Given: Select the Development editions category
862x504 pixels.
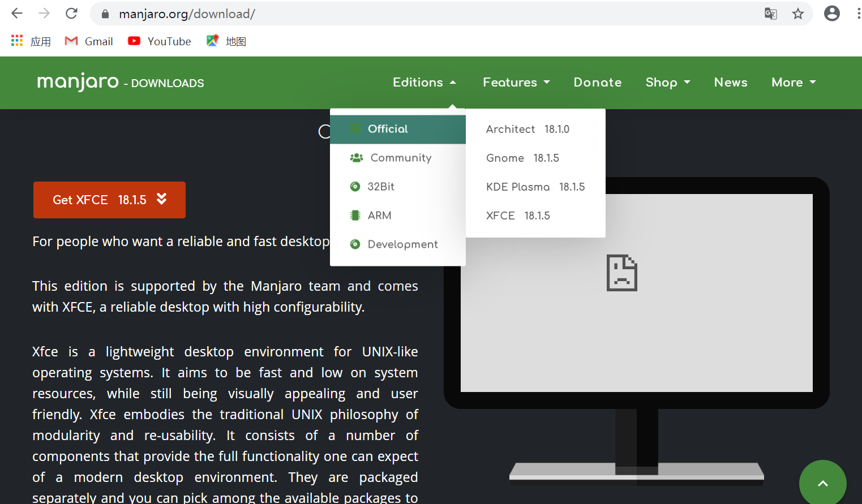Looking at the screenshot, I should 398,244.
